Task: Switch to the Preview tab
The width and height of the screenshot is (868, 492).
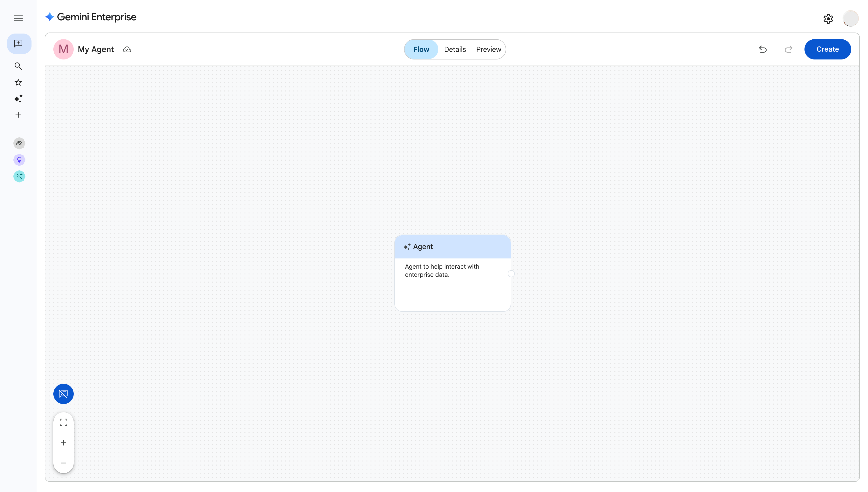Action: 488,49
